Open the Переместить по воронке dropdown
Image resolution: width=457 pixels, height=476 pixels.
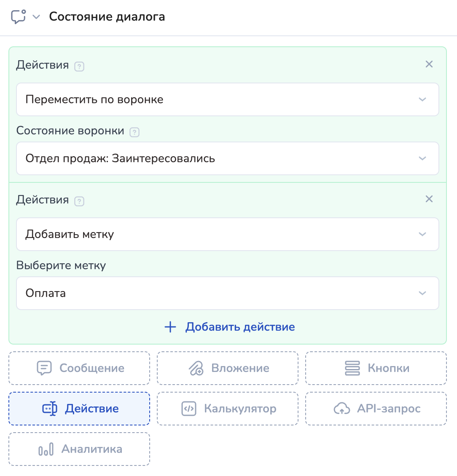coord(228,99)
